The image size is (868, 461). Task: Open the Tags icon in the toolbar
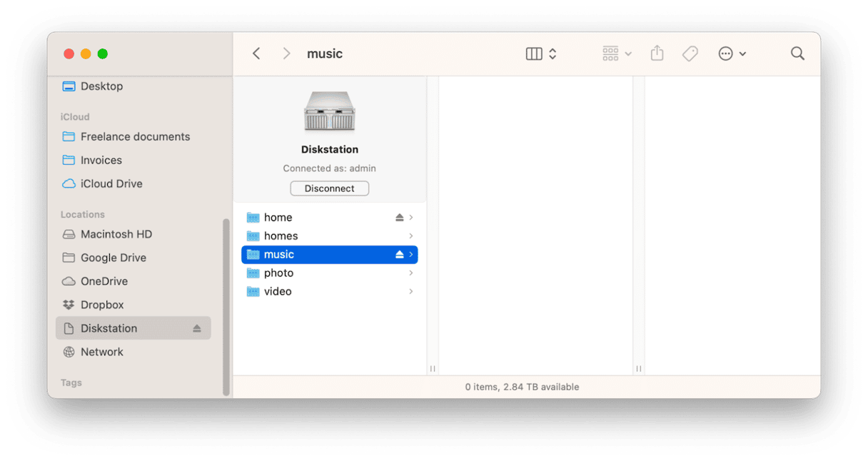[690, 53]
